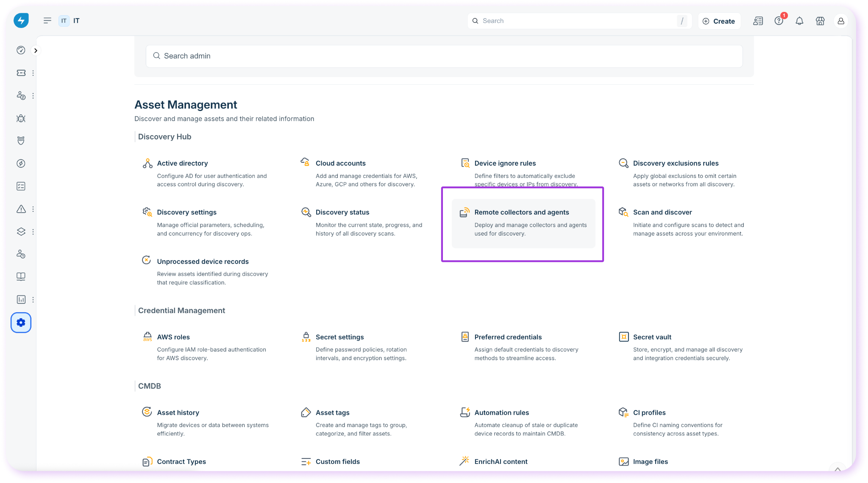
Task: Open the admin settings gear in sidebar
Action: [x=21, y=322]
